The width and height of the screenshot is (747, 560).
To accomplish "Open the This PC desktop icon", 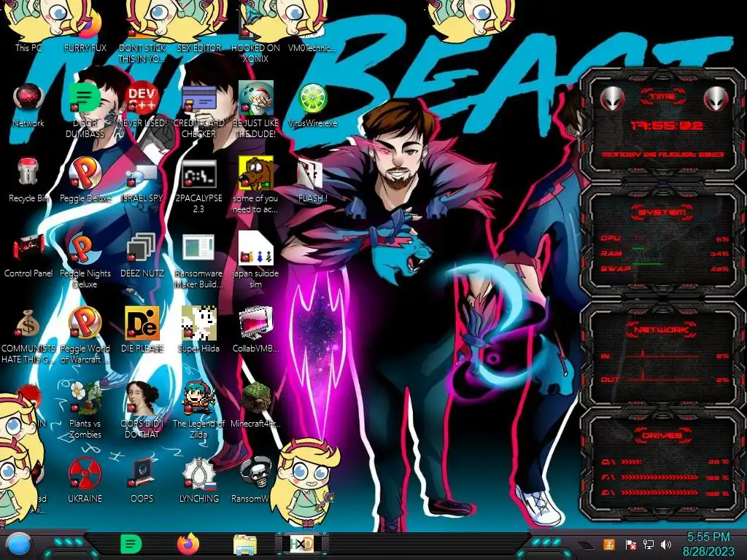I will tap(28, 28).
